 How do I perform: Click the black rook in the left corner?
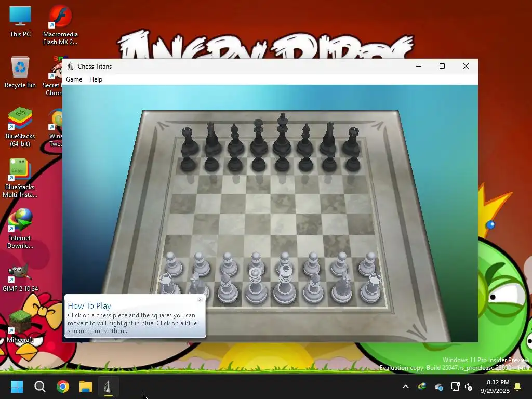coord(189,141)
